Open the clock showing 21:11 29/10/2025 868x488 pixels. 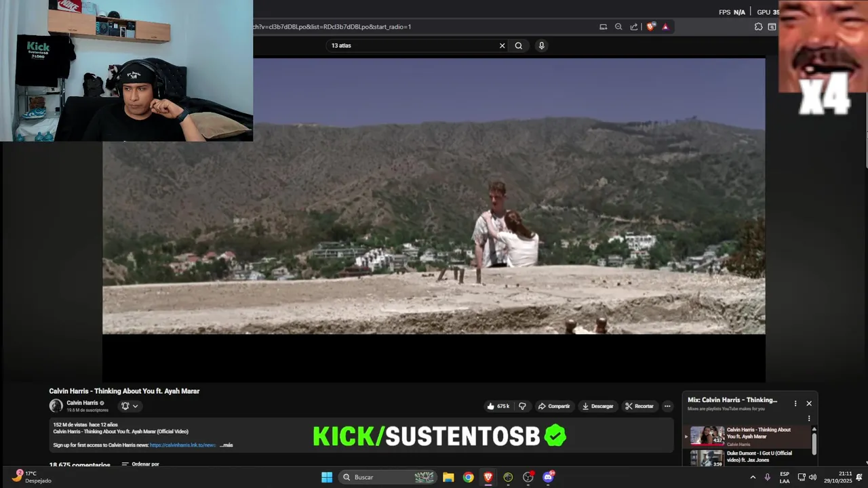838,477
